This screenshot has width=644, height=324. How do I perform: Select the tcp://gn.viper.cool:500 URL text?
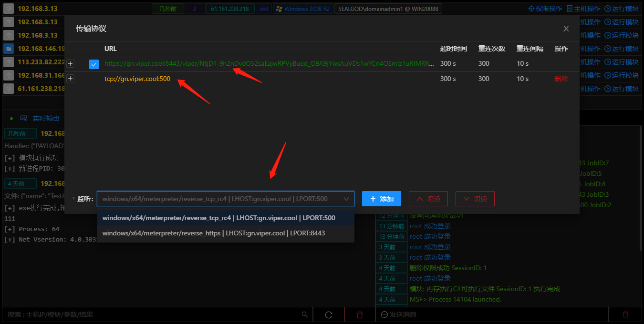tap(137, 79)
